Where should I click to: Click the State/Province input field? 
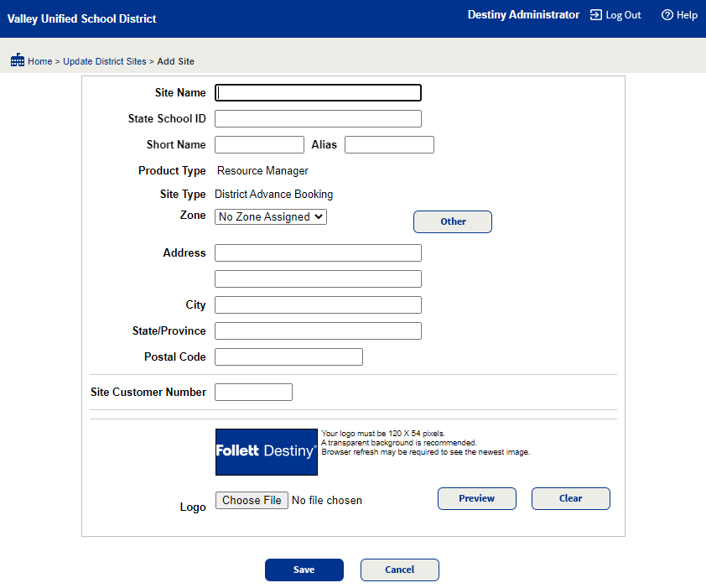[318, 330]
